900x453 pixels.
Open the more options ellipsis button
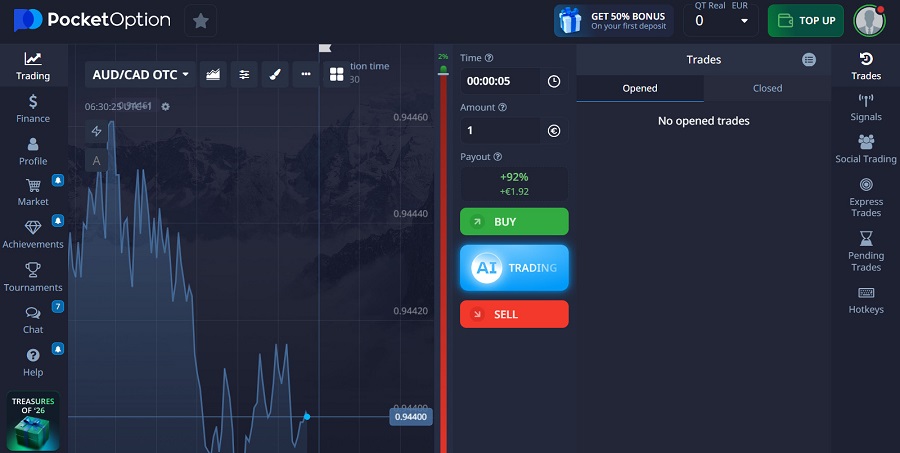coord(305,75)
